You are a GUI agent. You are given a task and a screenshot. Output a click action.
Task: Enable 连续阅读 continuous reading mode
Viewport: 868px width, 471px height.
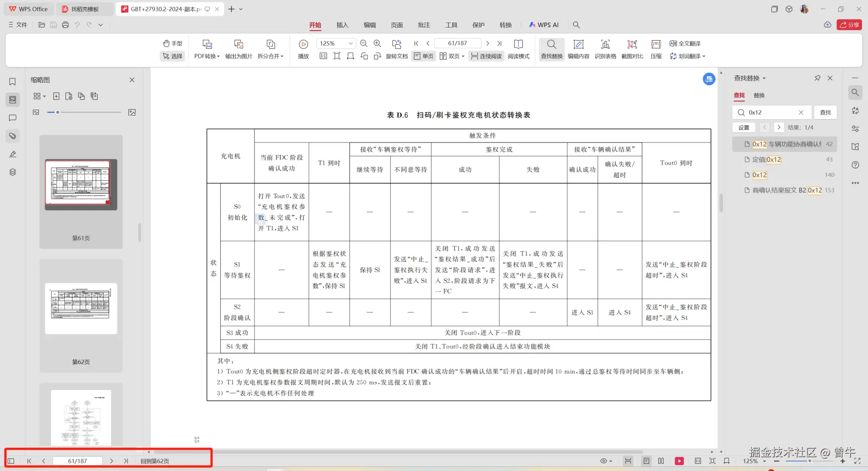486,56
